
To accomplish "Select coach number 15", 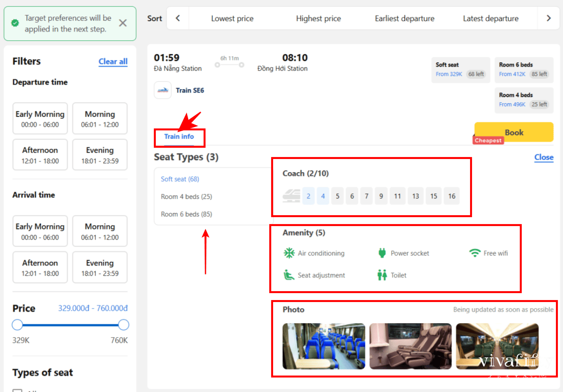I will (434, 196).
